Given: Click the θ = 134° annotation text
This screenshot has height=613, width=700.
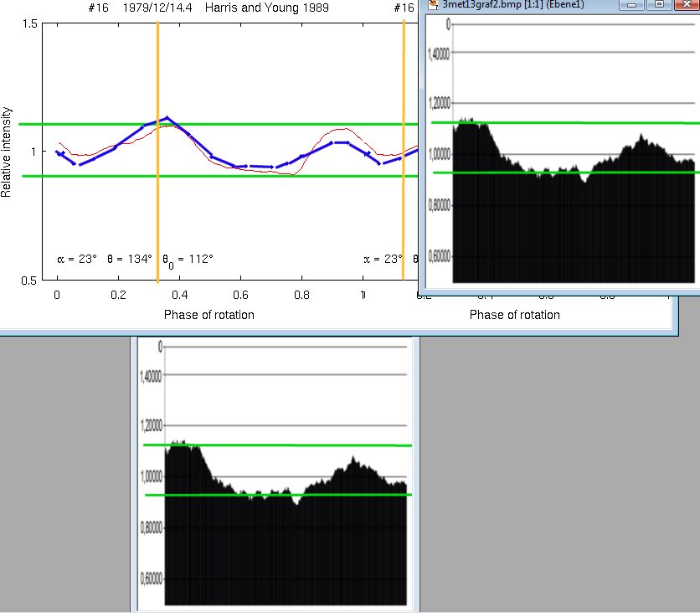Looking at the screenshot, I should [x=130, y=260].
